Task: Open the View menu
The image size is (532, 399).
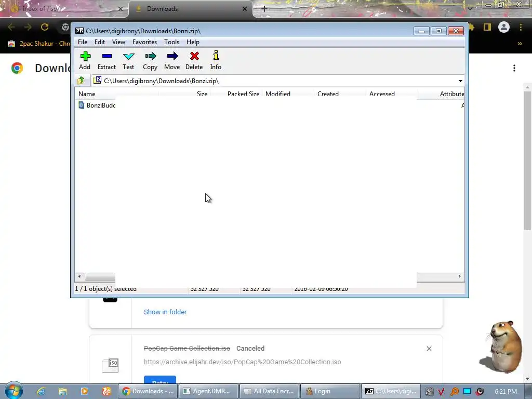Action: coord(119,42)
